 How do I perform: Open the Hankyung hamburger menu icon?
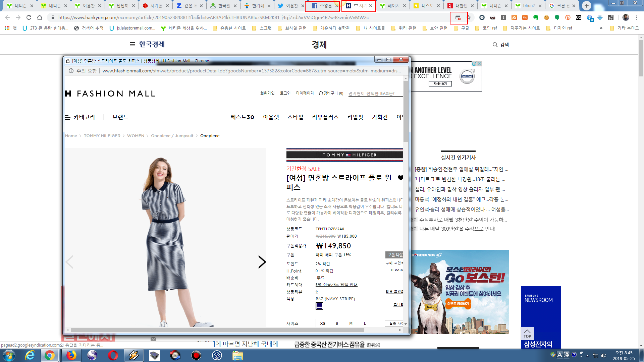point(132,44)
